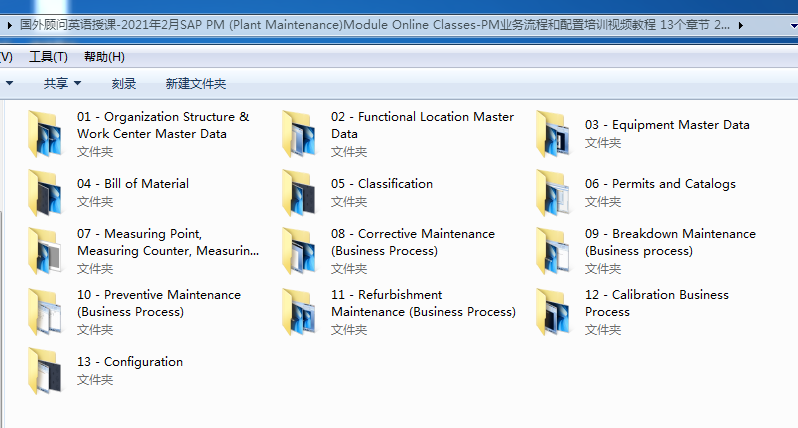Open the 工具(T) menu
The image size is (798, 428).
(x=48, y=56)
